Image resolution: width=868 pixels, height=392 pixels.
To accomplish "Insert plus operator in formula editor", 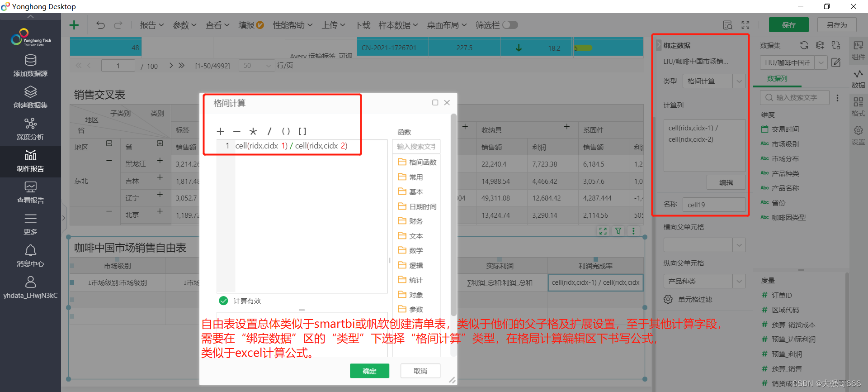I will 220,131.
